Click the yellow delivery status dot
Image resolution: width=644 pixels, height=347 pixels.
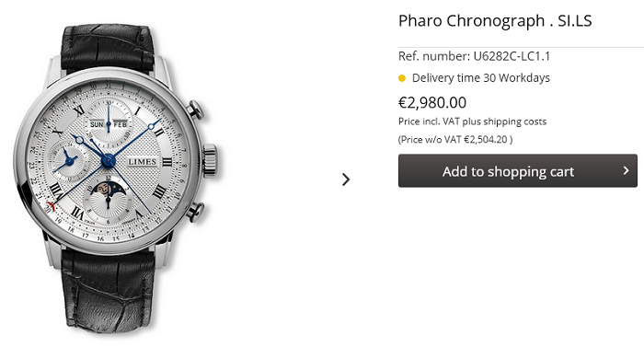tap(402, 78)
